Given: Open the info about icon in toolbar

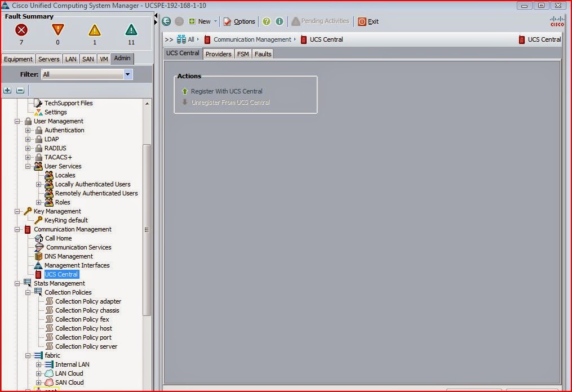Looking at the screenshot, I should pyautogui.click(x=280, y=21).
